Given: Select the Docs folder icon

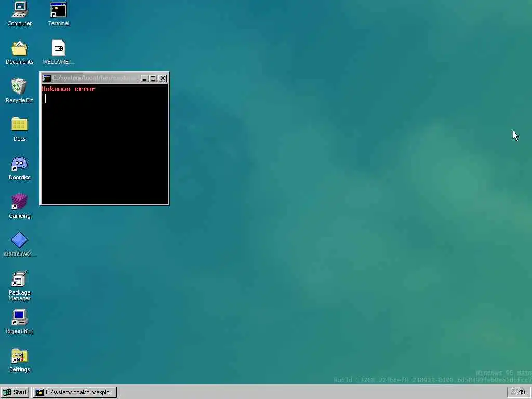Looking at the screenshot, I should tap(19, 129).
